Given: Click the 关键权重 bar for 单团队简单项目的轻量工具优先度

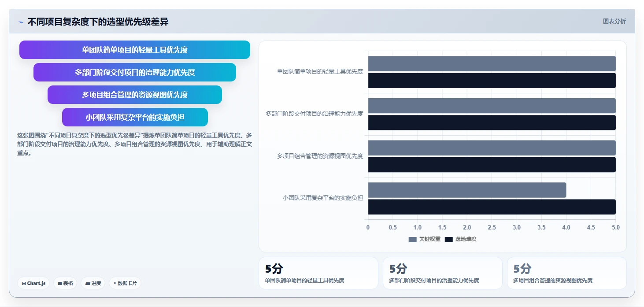Looking at the screenshot, I should click(x=492, y=63).
